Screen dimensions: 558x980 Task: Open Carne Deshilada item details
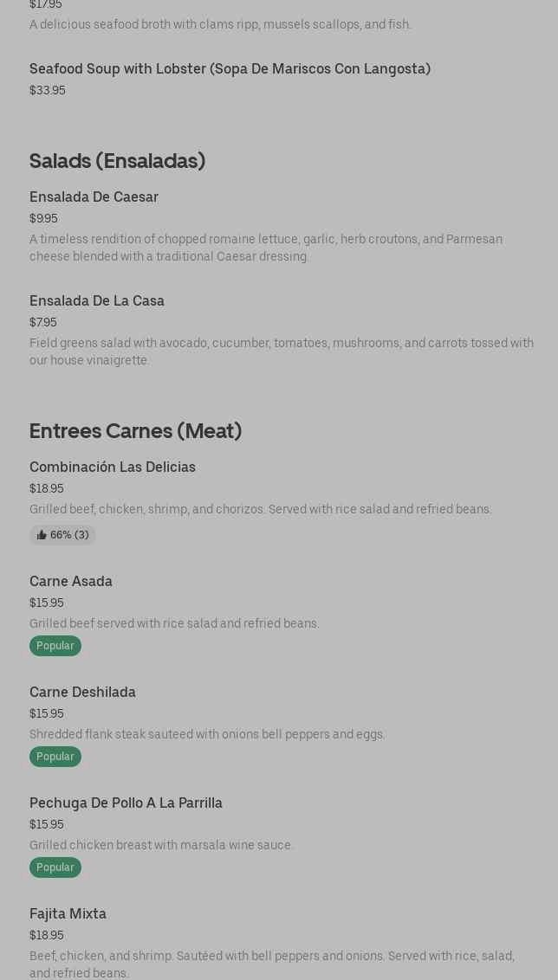[82, 693]
